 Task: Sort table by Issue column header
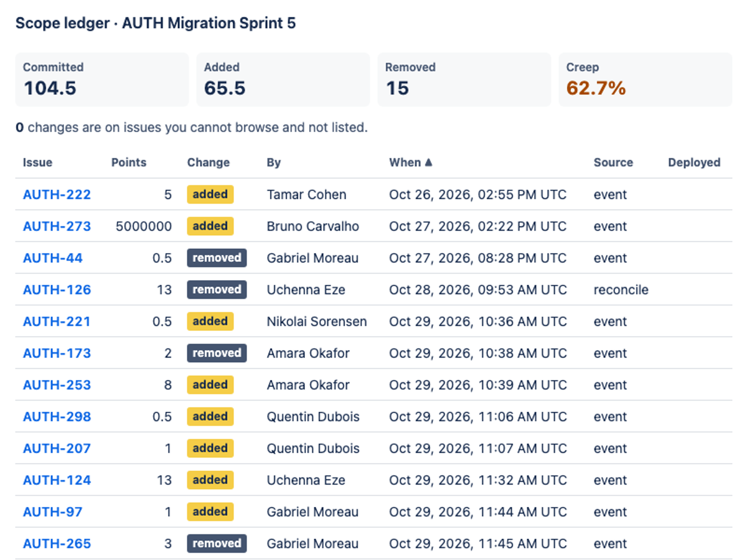pos(37,162)
